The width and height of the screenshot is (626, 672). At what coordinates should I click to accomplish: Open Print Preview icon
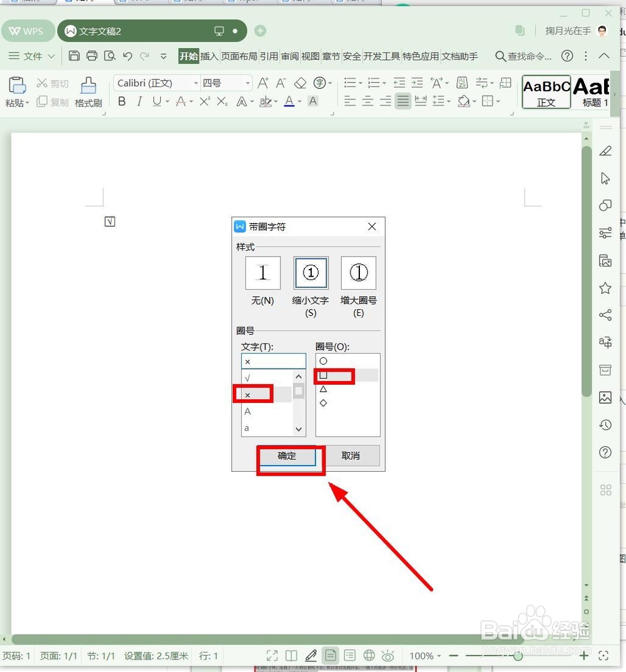(110, 56)
